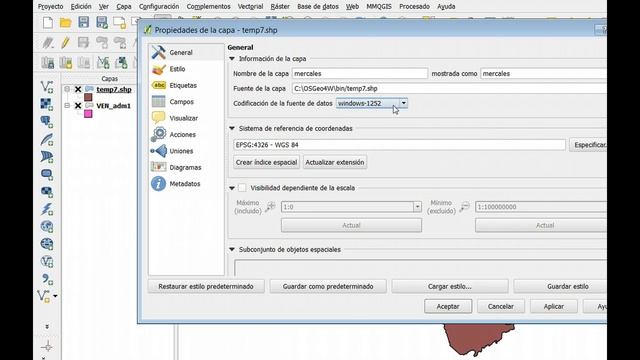Click Cargar estilo... button

pyautogui.click(x=450, y=287)
